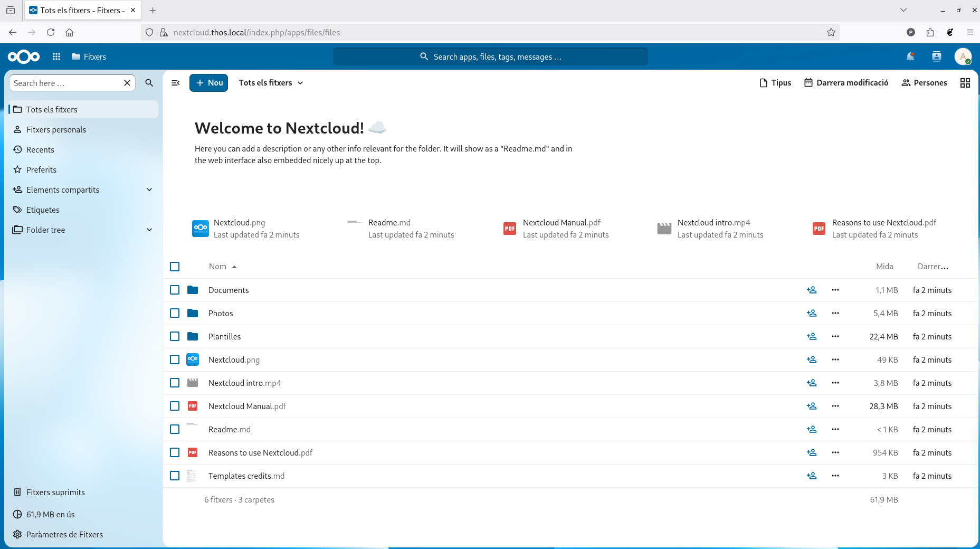Check the Plantilles folder checkbox

(175, 336)
